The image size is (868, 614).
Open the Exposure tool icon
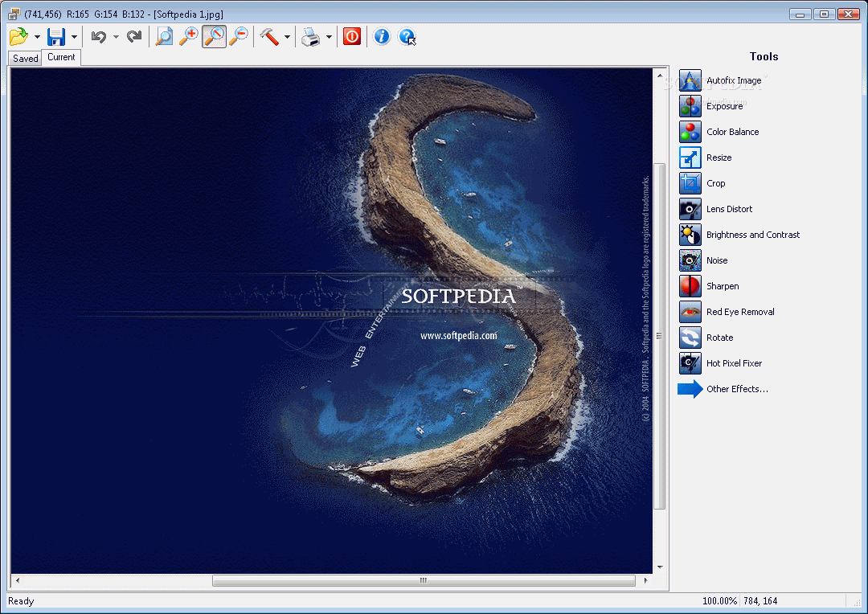point(690,106)
